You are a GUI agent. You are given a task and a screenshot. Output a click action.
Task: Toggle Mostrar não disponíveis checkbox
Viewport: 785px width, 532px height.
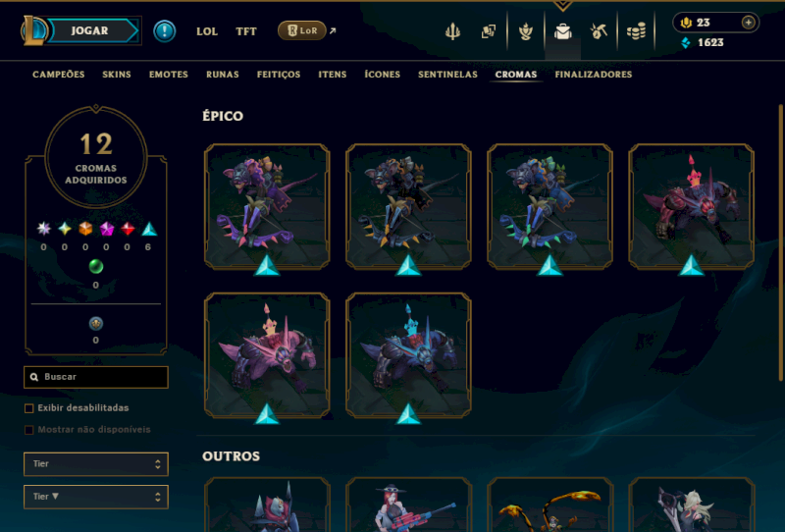pos(29,430)
